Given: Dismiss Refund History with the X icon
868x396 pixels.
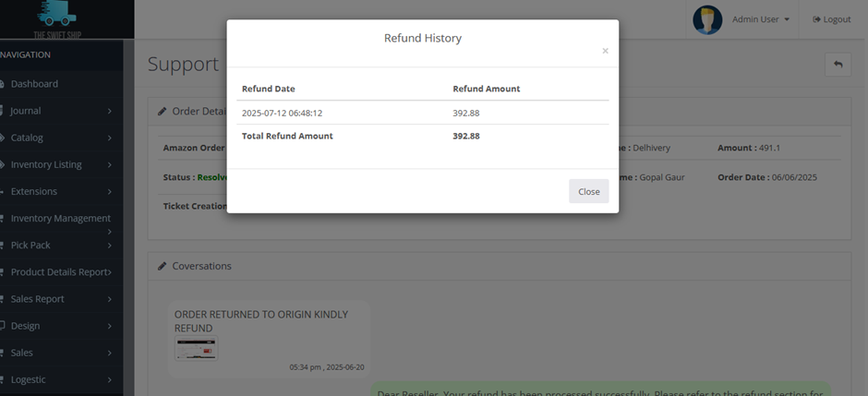Looking at the screenshot, I should 605,52.
